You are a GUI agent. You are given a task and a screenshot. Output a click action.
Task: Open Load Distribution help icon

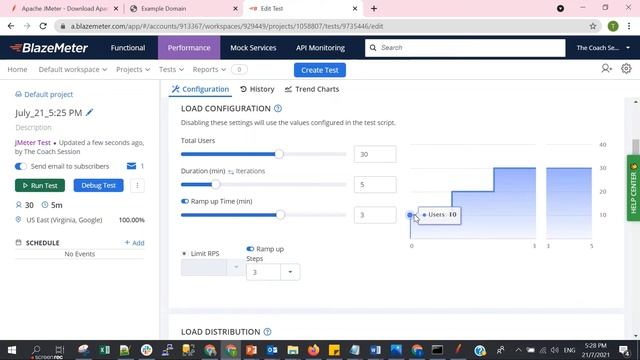[x=267, y=332]
